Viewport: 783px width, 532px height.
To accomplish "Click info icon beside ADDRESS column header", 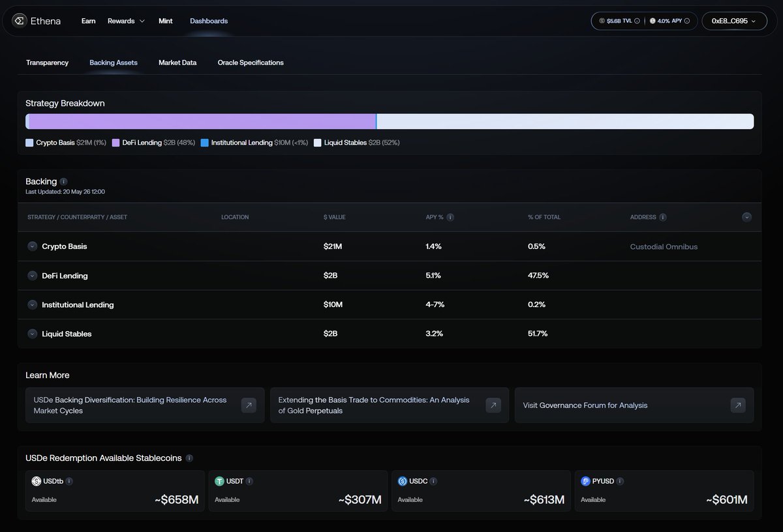I will [x=663, y=217].
